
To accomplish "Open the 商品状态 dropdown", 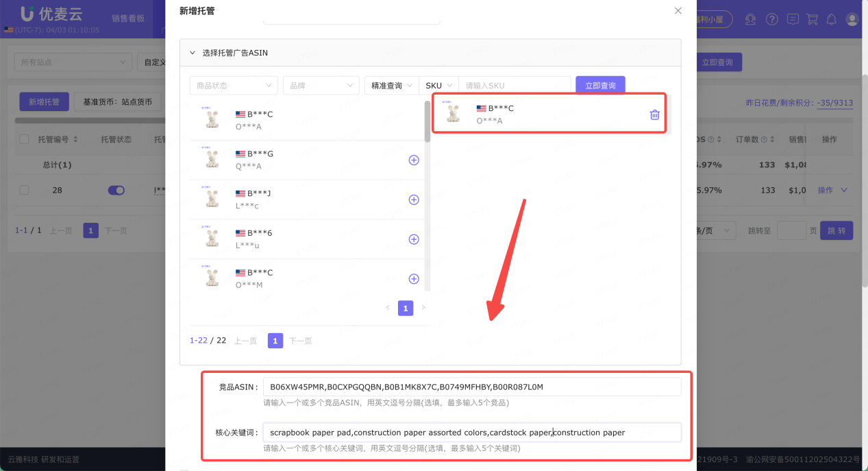I will click(x=234, y=85).
